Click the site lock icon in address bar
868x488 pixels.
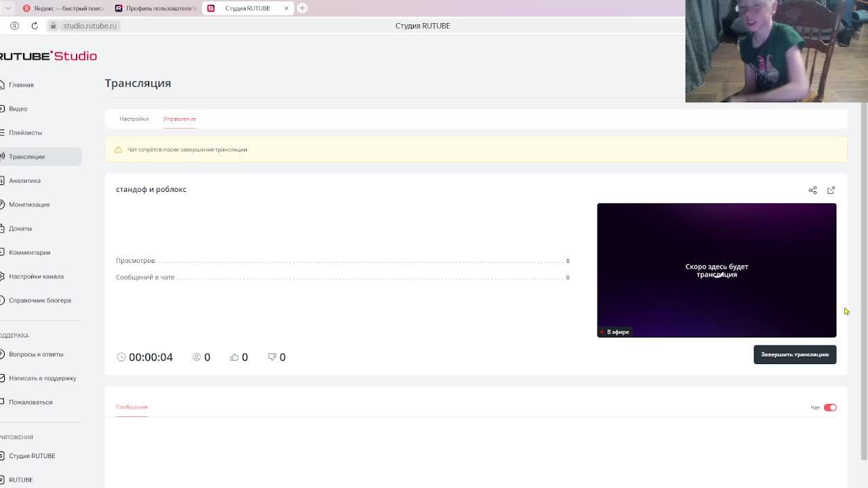tap(53, 26)
